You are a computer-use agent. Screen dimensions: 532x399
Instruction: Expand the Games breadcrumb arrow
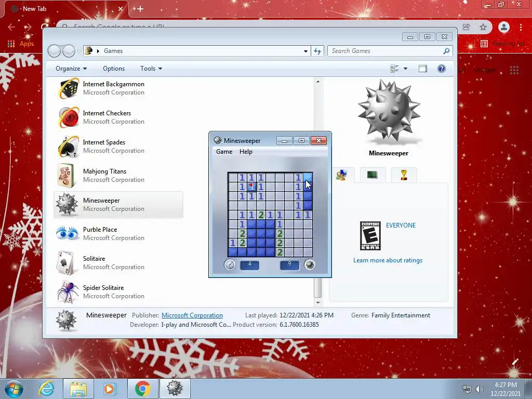[x=98, y=51]
